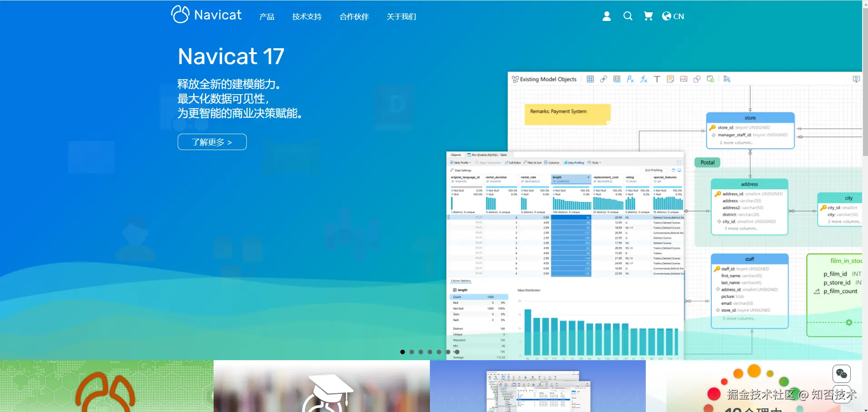Click the link relation icon in model toolbar
This screenshot has width=868, height=412.
(604, 79)
